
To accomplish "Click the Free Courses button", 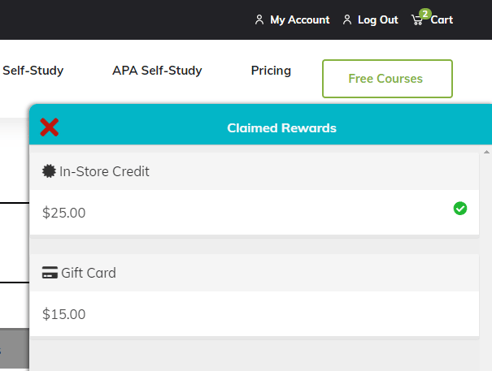I will 387,79.
